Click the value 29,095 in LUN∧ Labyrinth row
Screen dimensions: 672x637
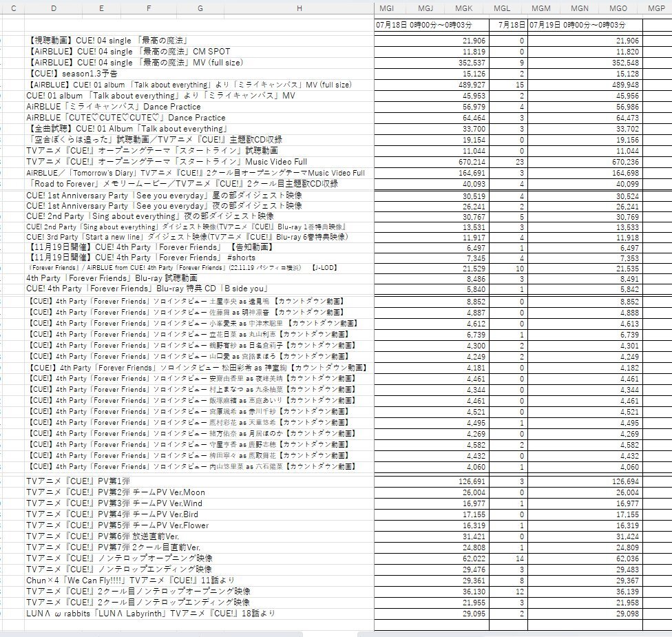pos(474,614)
